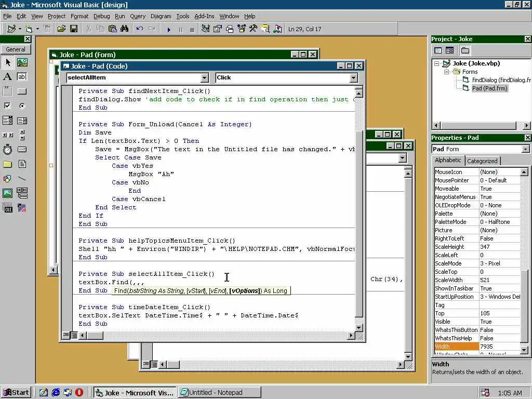
Task: Click the red Opera quick launch icon
Action: pos(79,393)
